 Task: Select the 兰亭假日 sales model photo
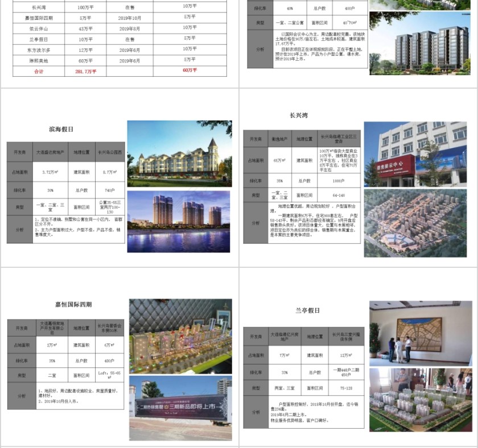click(420, 400)
